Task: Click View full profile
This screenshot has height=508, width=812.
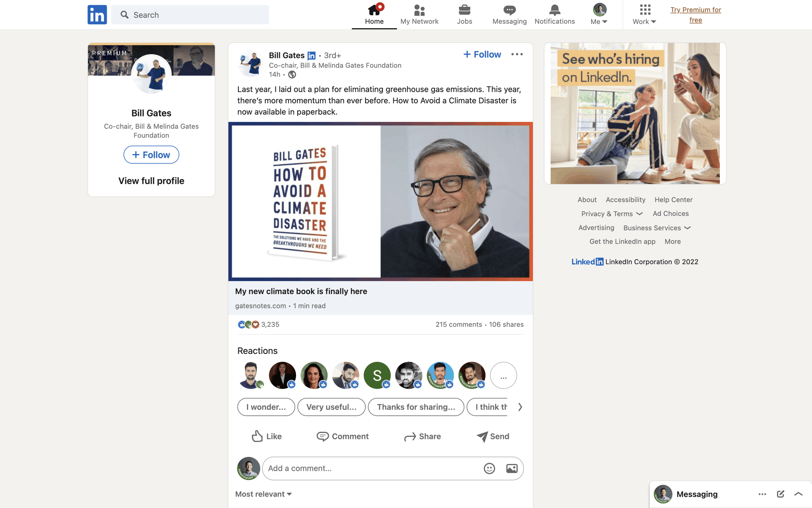Action: click(x=151, y=181)
